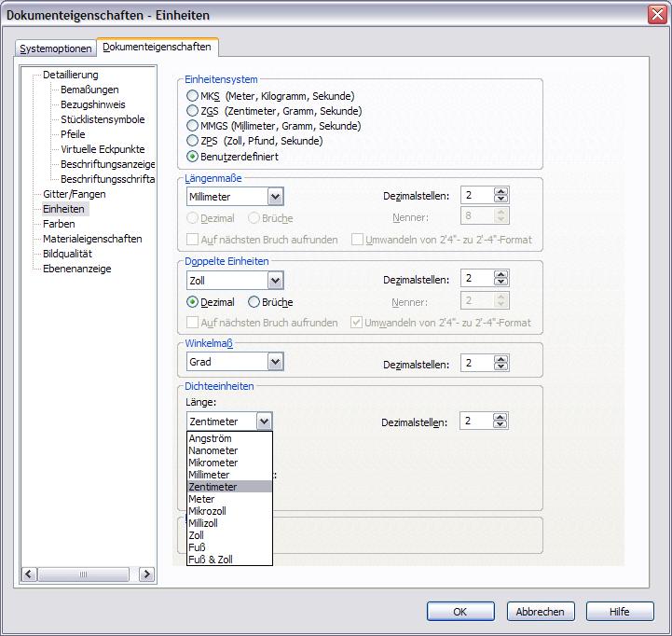
Task: Select Brüche radio under Doppelte Einheiten
Action: pos(254,302)
